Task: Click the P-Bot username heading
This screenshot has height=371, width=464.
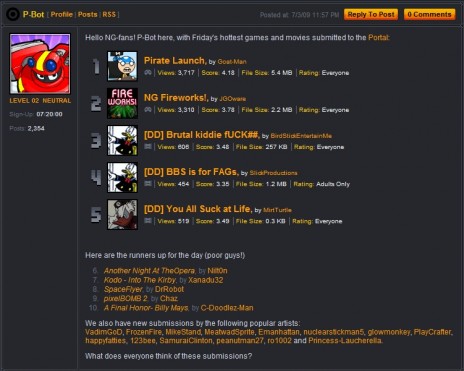Action: 33,14
